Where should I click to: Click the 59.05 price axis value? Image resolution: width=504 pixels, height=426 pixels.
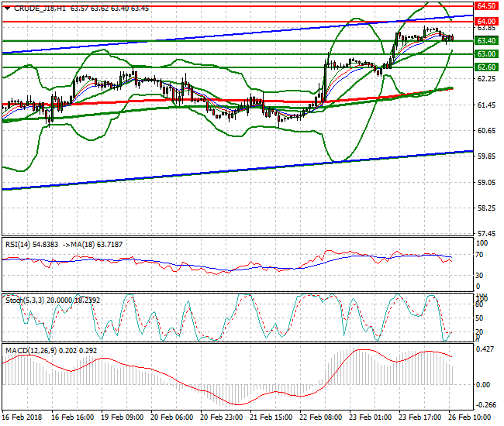(486, 182)
